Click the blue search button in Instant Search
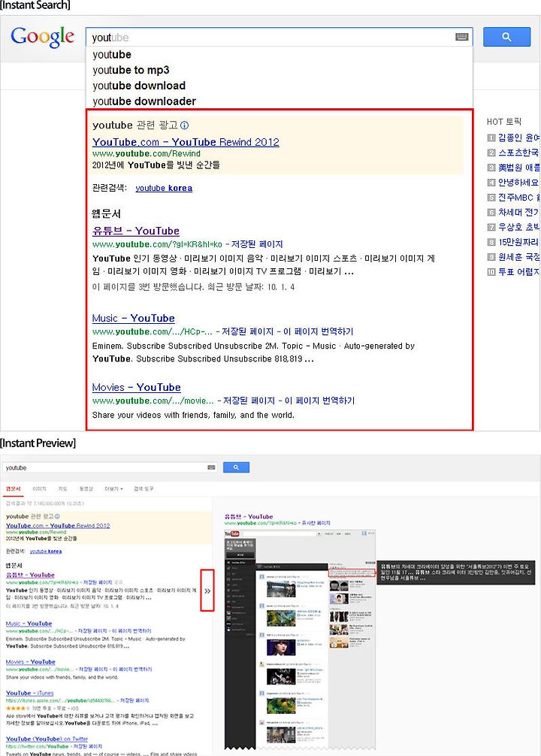 coord(506,37)
